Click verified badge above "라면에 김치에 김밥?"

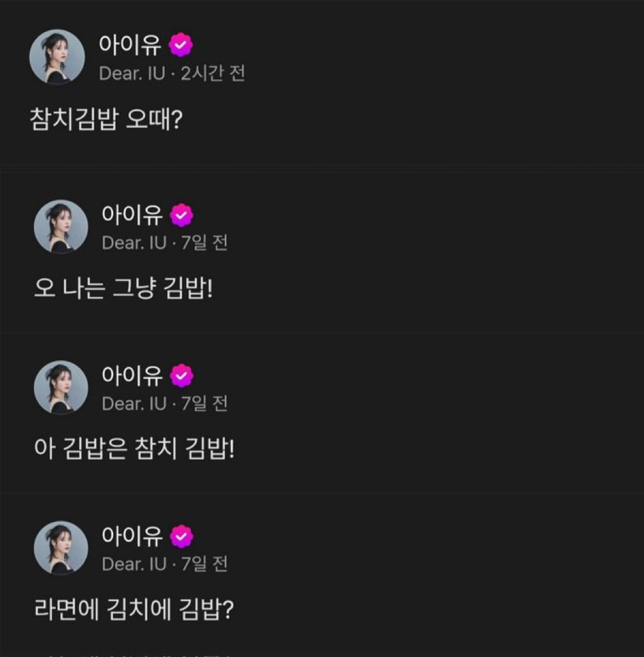[x=182, y=536]
